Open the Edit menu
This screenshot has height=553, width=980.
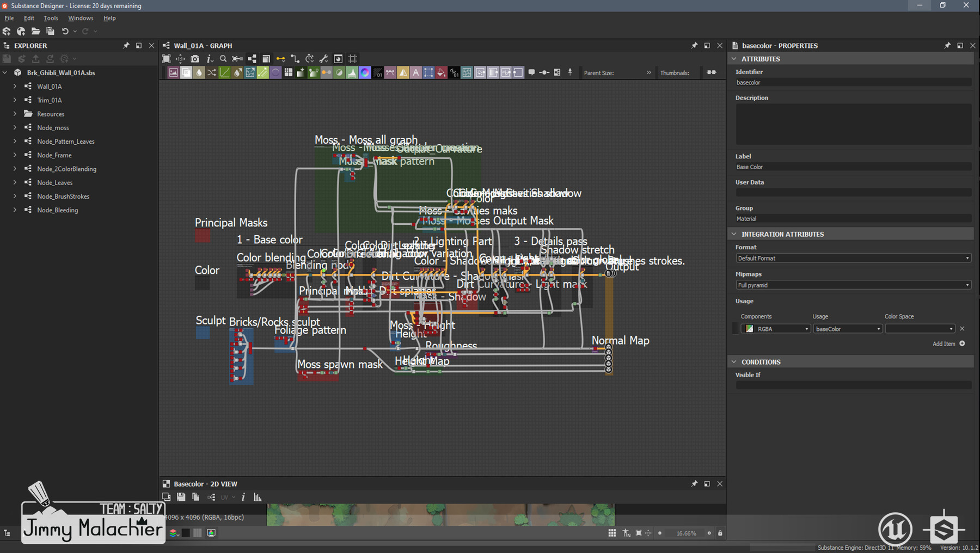[29, 18]
